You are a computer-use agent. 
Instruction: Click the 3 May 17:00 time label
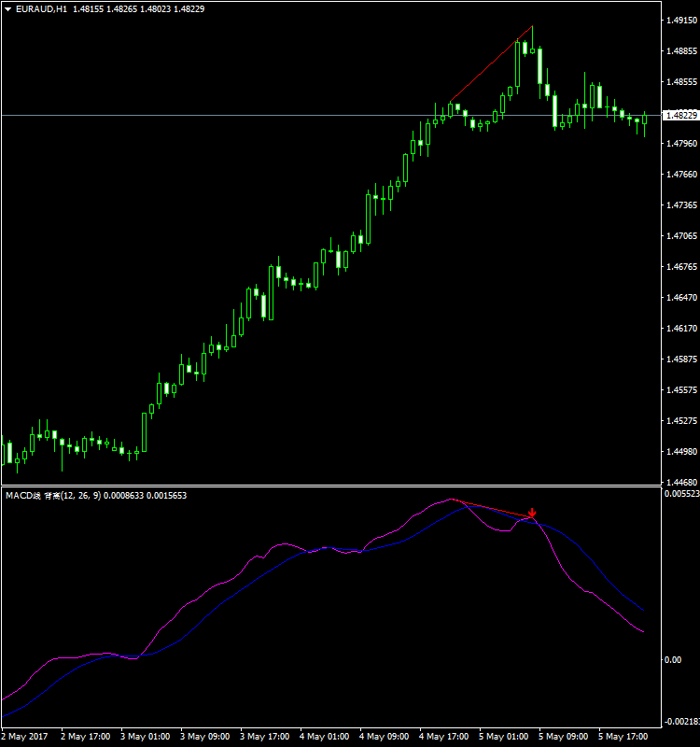point(265,737)
